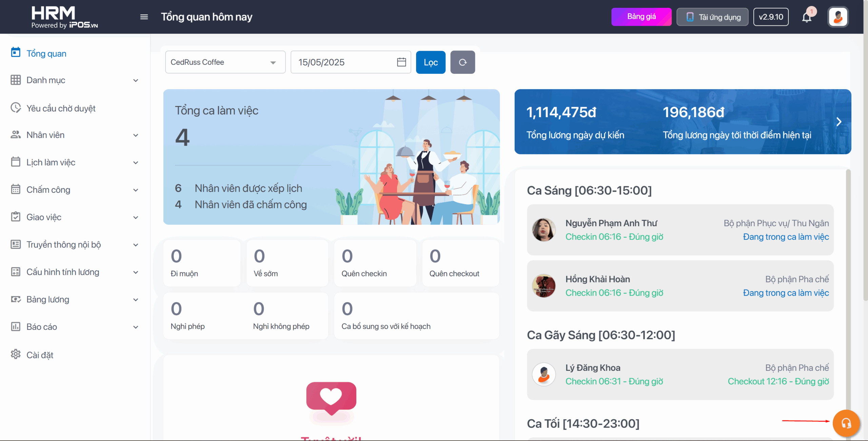Click the orange headset support button
The height and width of the screenshot is (441, 868).
click(846, 423)
